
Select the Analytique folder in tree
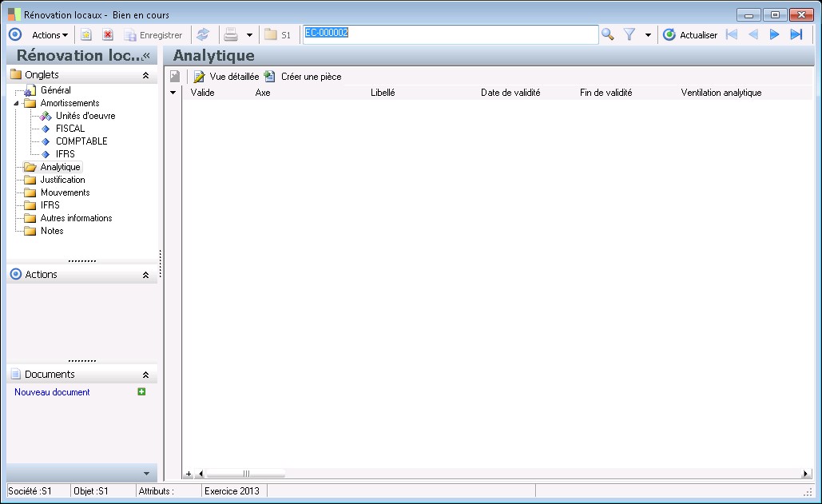pyautogui.click(x=60, y=167)
